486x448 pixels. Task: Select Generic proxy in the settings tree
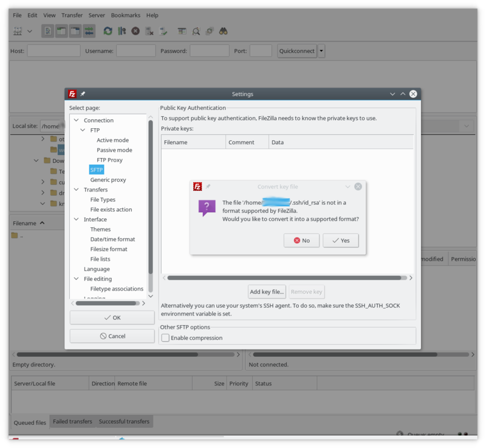tap(108, 180)
